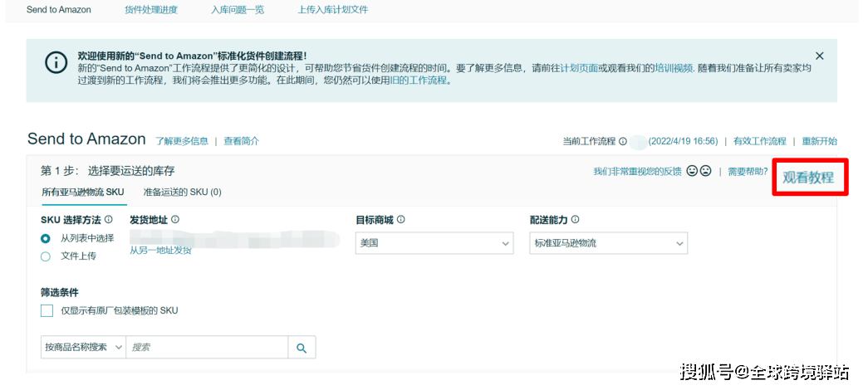Click the info icon beside 配送能力
The height and width of the screenshot is (390, 868).
[575, 220]
